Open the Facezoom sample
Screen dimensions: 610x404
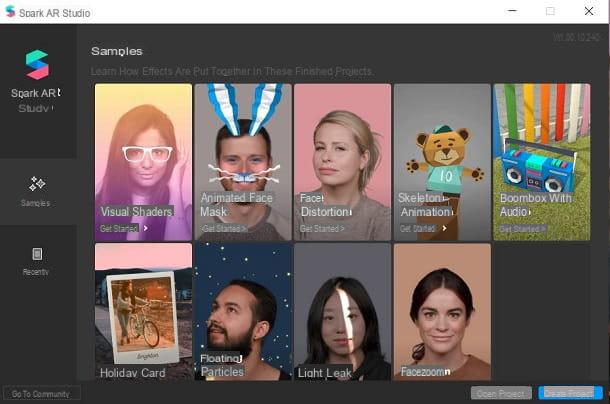pos(442,312)
